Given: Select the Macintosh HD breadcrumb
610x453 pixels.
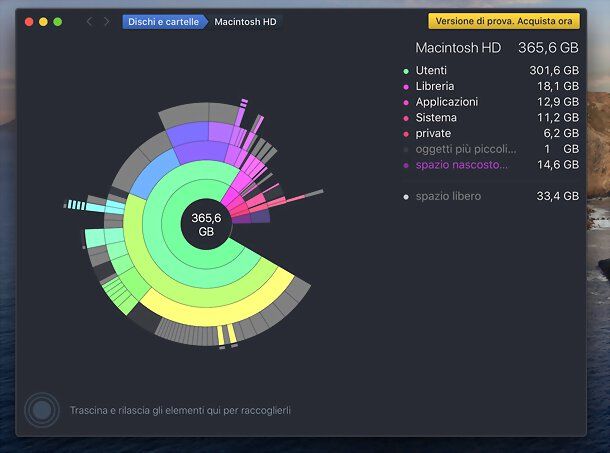Looking at the screenshot, I should (x=245, y=22).
